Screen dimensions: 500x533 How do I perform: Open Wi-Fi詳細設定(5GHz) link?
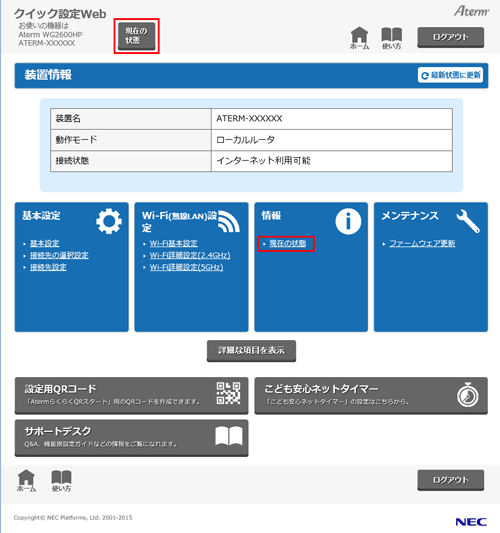click(x=187, y=267)
